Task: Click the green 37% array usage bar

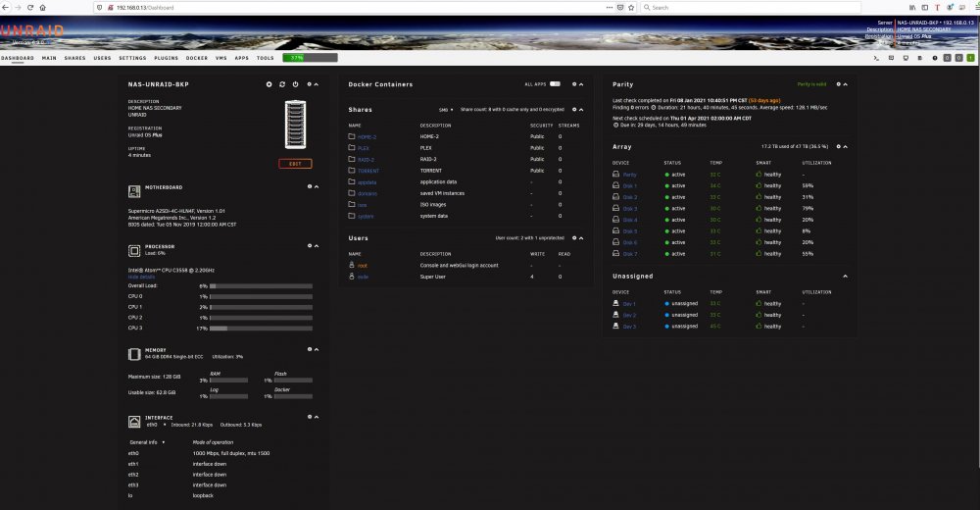Action: point(310,58)
